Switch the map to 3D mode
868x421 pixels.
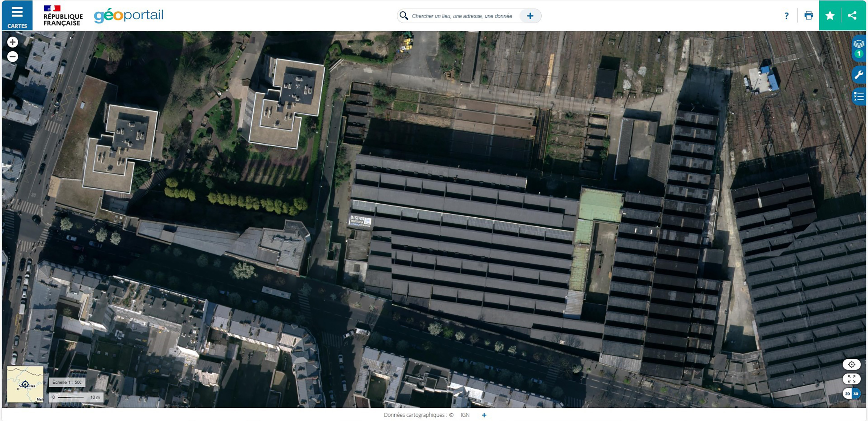pyautogui.click(x=856, y=394)
